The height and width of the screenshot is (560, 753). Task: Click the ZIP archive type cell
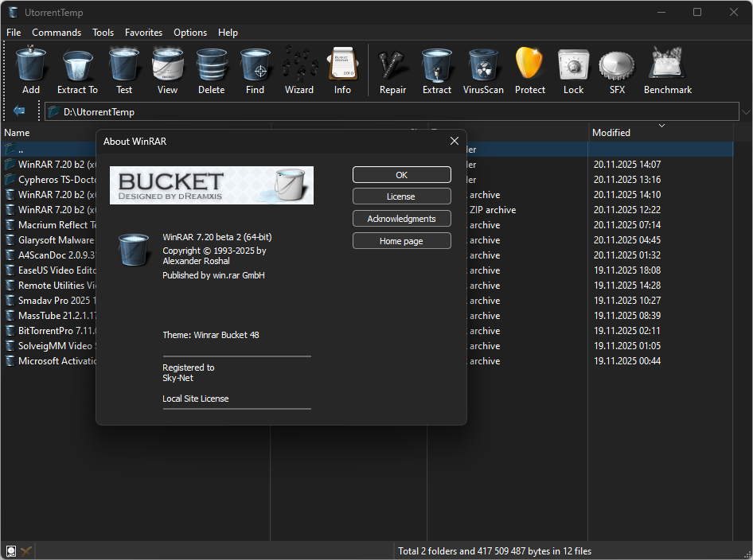tap(493, 210)
